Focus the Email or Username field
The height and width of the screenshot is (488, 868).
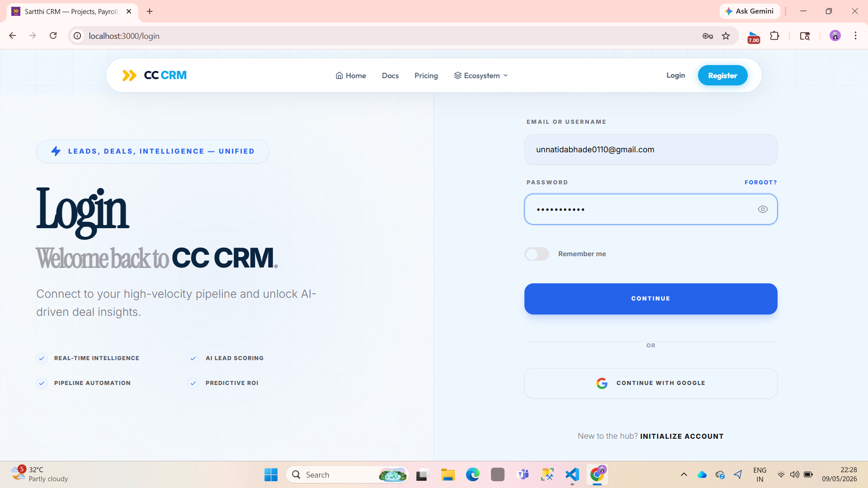(x=651, y=150)
